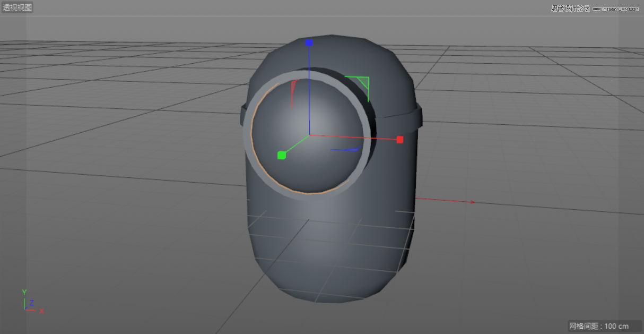Select the red X-axis handle on the gizmo
Viewport: 644px width, 334px height.
tap(399, 140)
